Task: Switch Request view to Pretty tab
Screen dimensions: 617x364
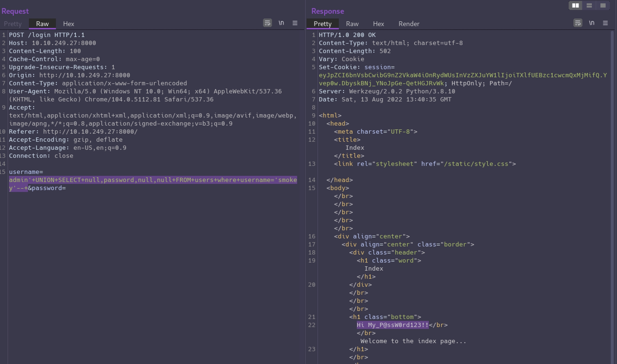Action: pos(13,24)
